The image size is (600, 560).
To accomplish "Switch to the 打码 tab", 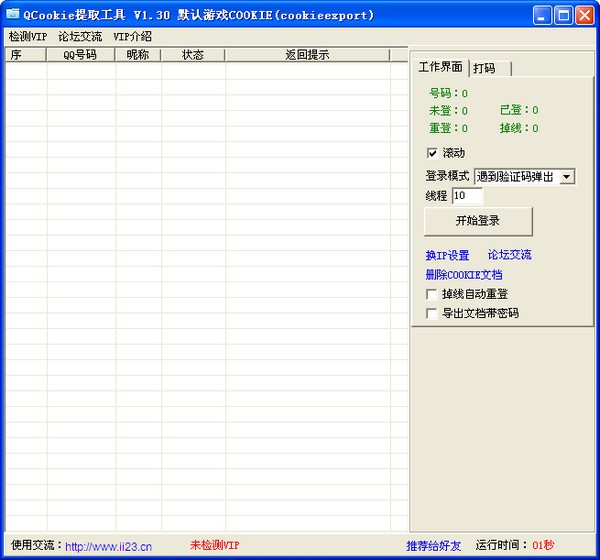I will click(490, 69).
